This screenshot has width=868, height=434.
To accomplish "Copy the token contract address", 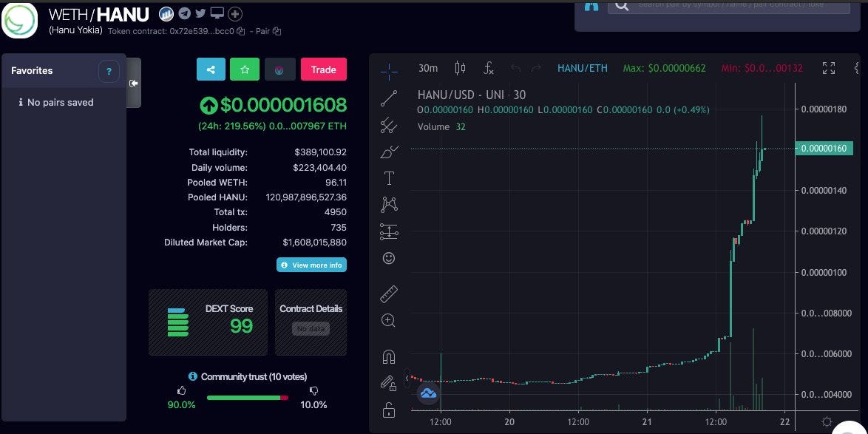I will (241, 32).
